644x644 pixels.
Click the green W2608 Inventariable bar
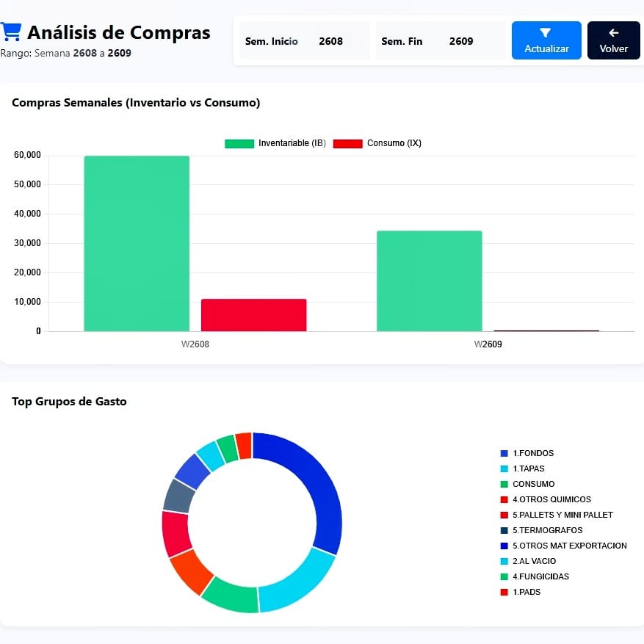pos(137,244)
